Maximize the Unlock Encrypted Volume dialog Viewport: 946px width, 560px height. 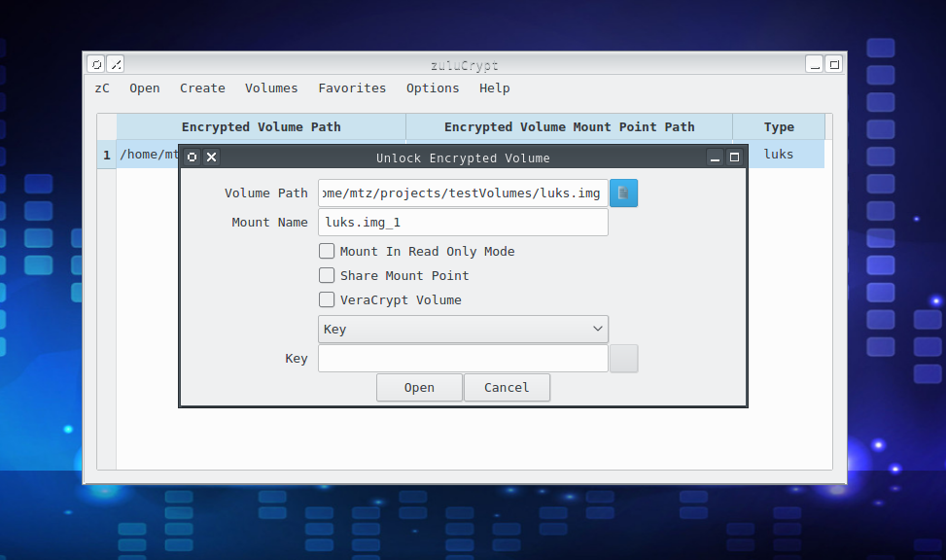coord(734,157)
